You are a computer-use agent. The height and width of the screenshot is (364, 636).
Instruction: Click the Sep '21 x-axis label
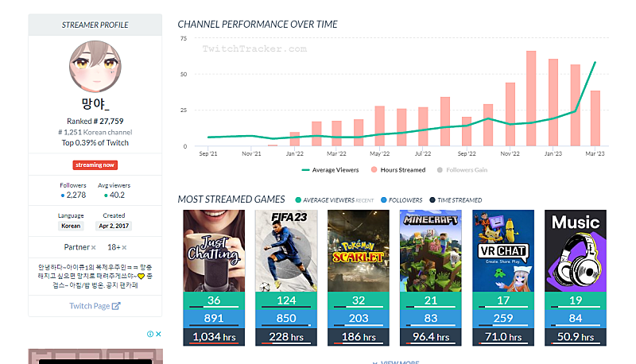[208, 153]
